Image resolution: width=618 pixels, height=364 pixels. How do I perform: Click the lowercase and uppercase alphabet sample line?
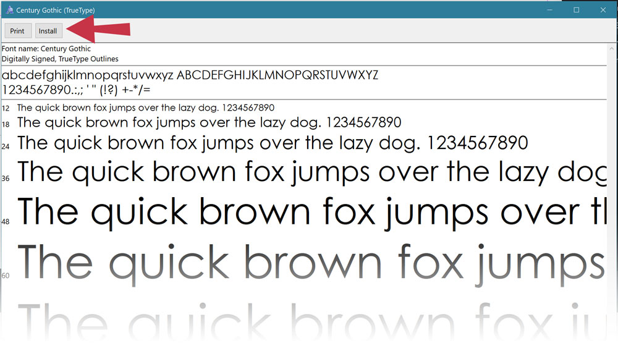(x=190, y=75)
